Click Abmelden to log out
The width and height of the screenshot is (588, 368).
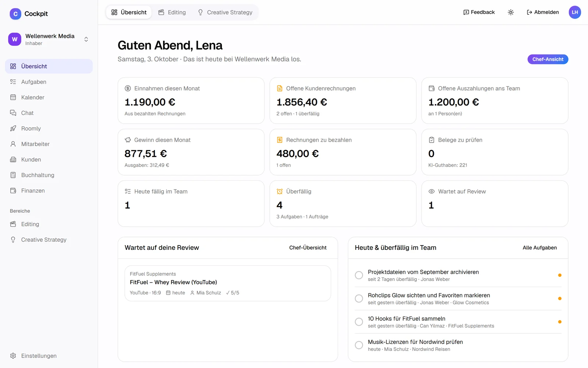[x=542, y=12]
